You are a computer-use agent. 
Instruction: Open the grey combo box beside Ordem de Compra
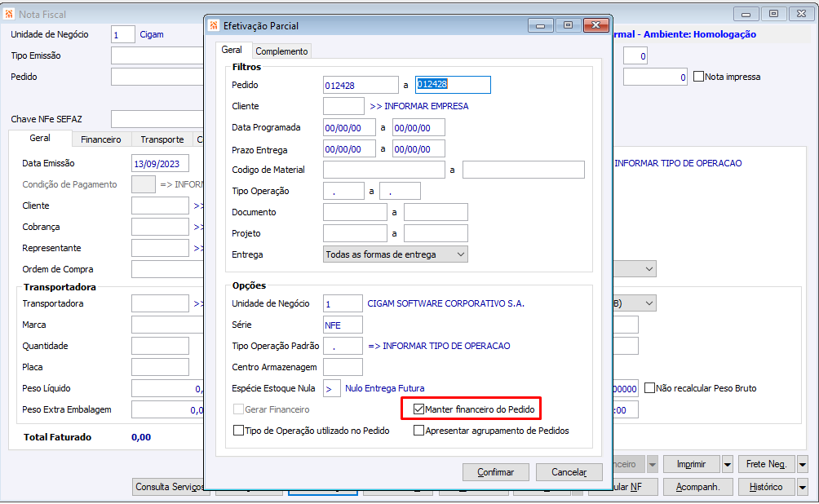pos(634,269)
